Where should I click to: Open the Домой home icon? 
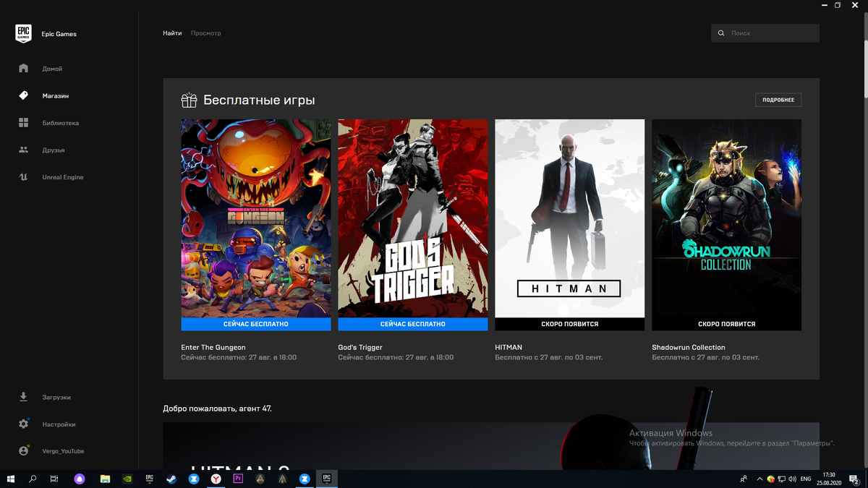pos(23,68)
